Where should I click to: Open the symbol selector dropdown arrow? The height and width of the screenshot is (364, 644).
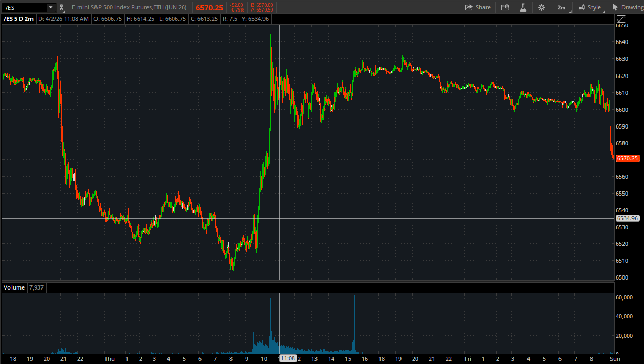50,7
